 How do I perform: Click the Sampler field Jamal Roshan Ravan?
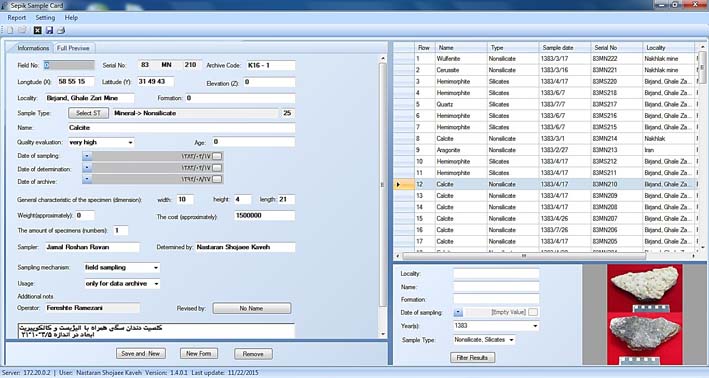[92, 247]
